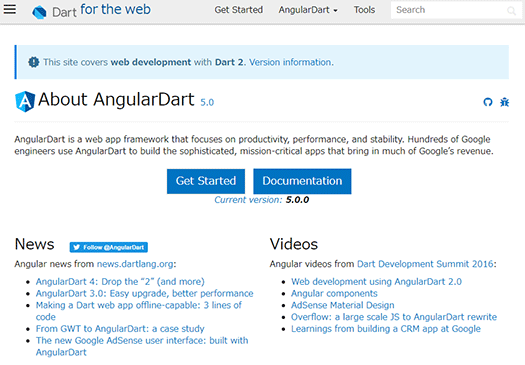The image size is (525, 365).
Task: Click the AngularDart shield logo
Action: pos(25,101)
